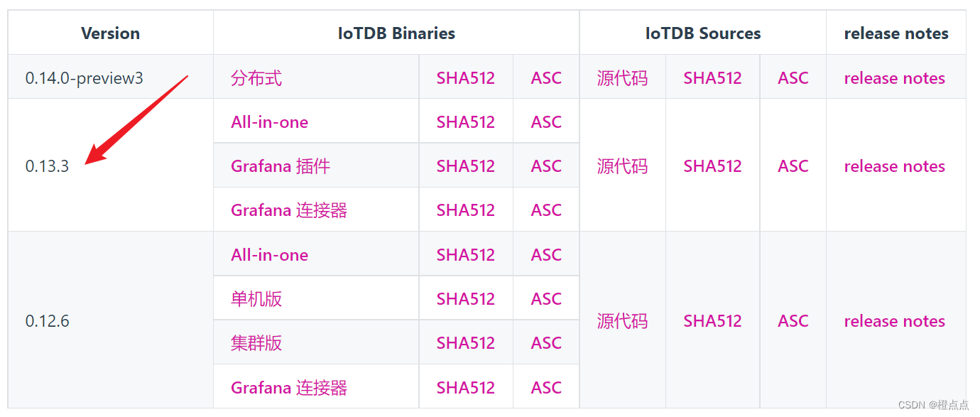View SHA512 of the 0.13.3 source package
The image size is (980, 417).
coord(712,166)
